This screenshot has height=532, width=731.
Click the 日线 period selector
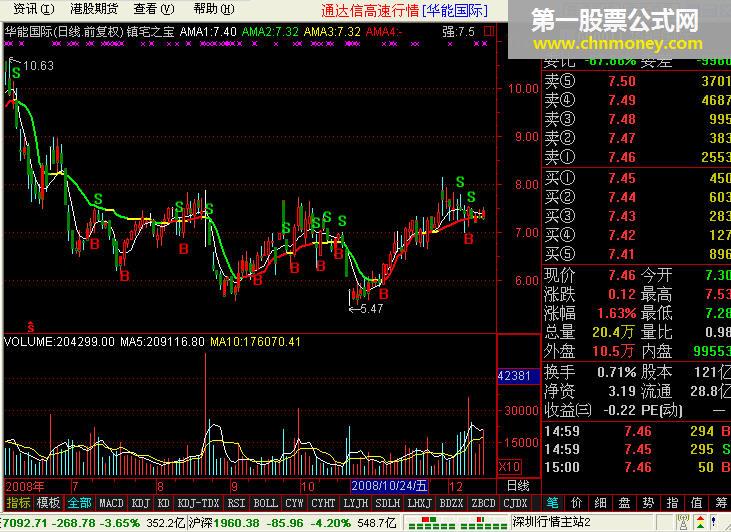tap(518, 486)
